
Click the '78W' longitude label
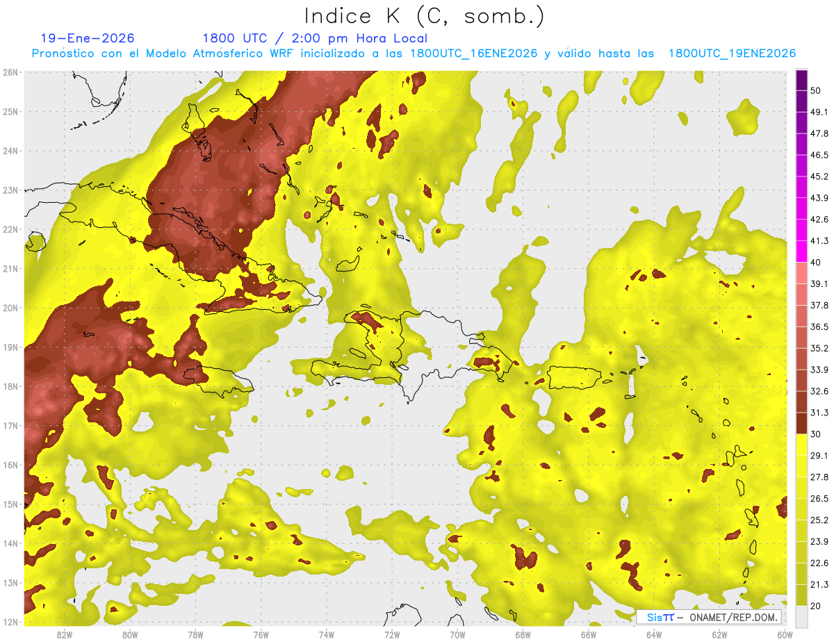click(x=195, y=634)
